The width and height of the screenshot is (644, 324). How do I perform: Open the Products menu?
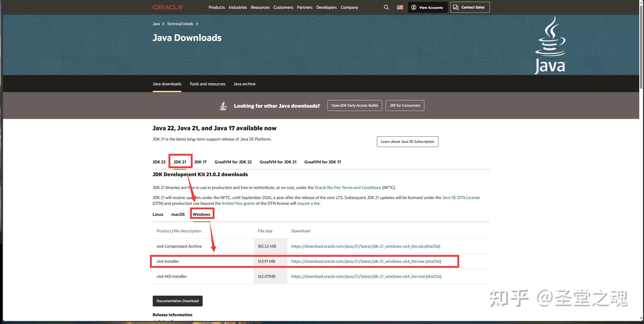coord(216,7)
